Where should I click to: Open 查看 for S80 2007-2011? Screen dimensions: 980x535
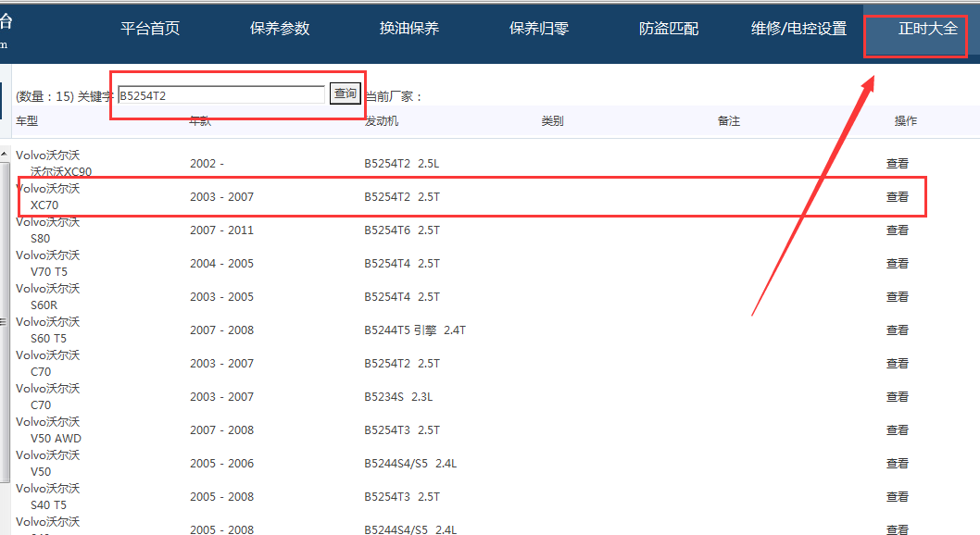898,230
